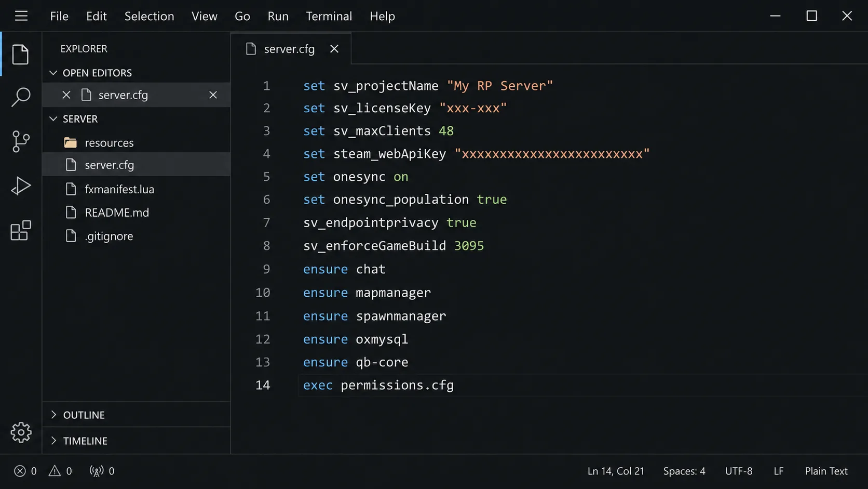
Task: Open fxmanifest.lua from the file tree
Action: [136, 189]
